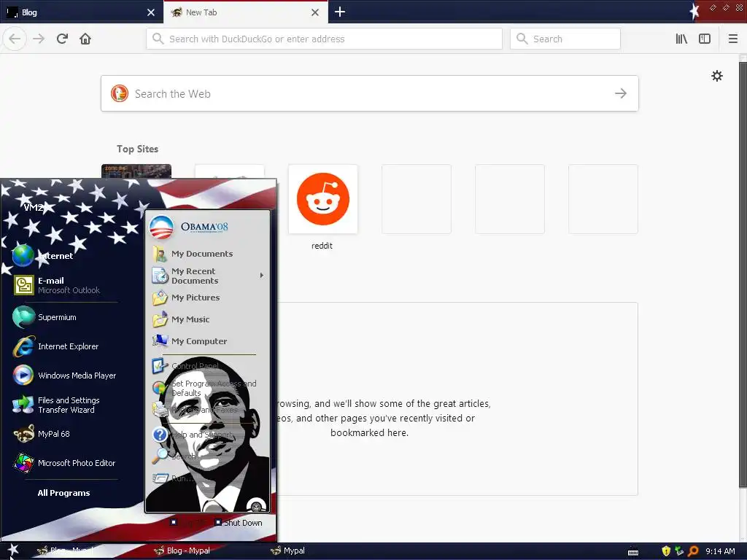The image size is (747, 560).
Task: Start the Files and Settings Transfer Wizard
Action: point(56,405)
